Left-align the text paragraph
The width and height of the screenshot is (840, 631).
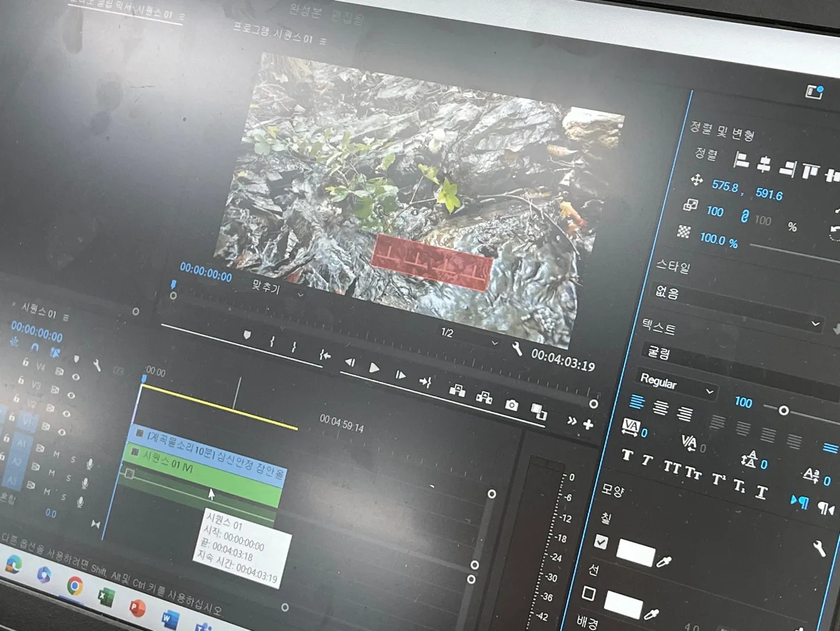(637, 402)
